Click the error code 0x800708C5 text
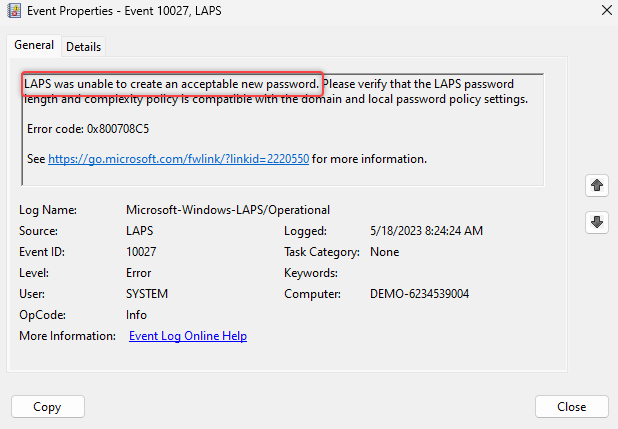 pos(75,129)
